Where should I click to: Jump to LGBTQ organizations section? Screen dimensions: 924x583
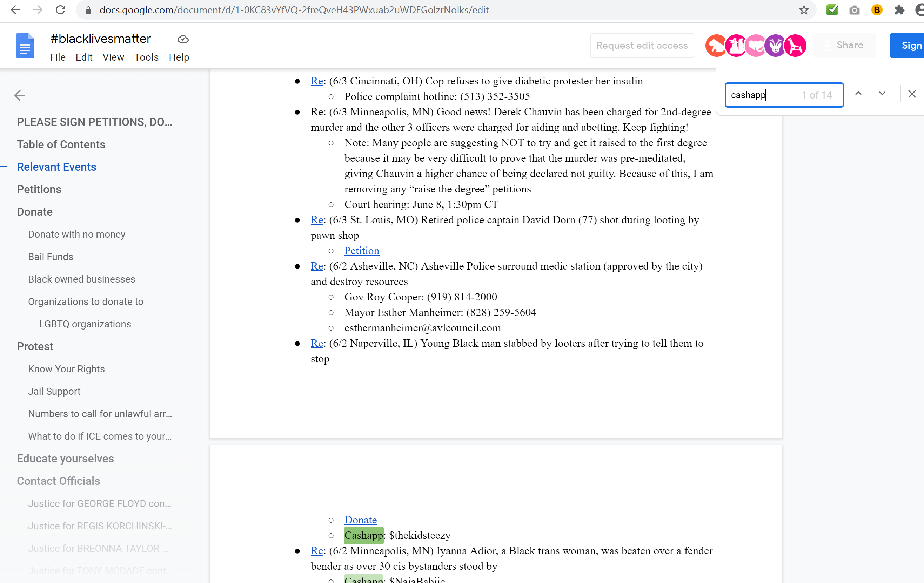pos(85,324)
